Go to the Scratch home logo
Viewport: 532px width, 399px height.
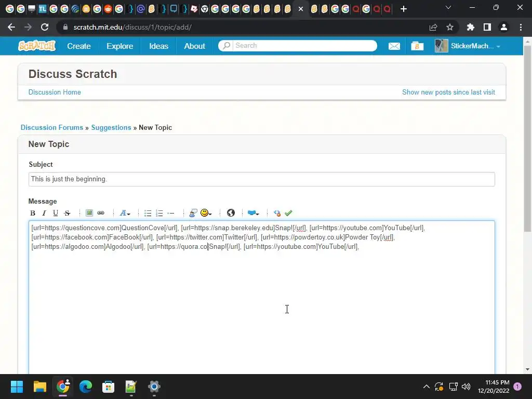37,46
